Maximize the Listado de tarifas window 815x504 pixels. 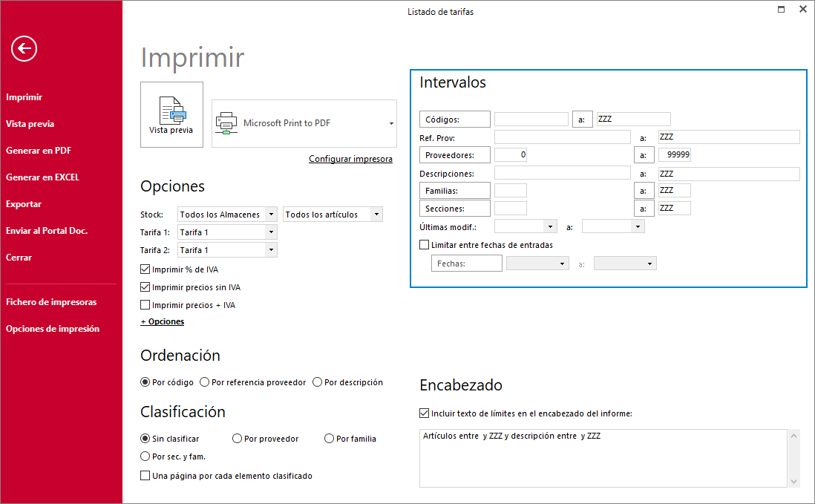pos(781,10)
